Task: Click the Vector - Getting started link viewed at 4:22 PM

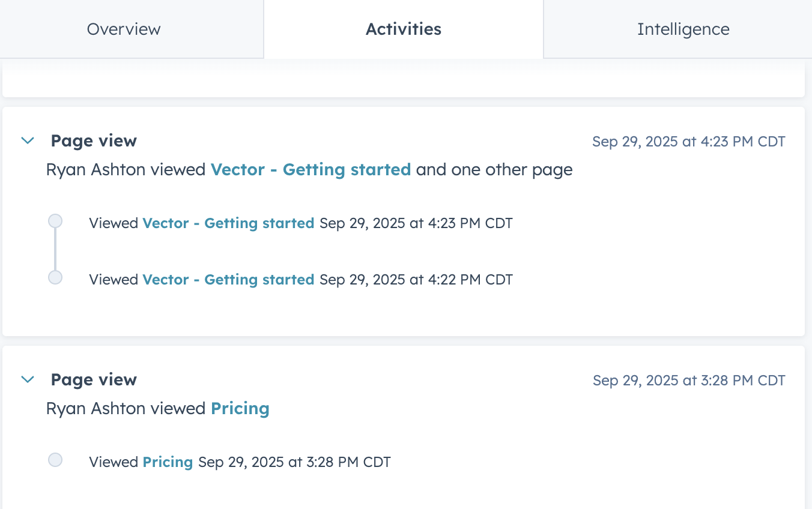Action: click(x=228, y=280)
